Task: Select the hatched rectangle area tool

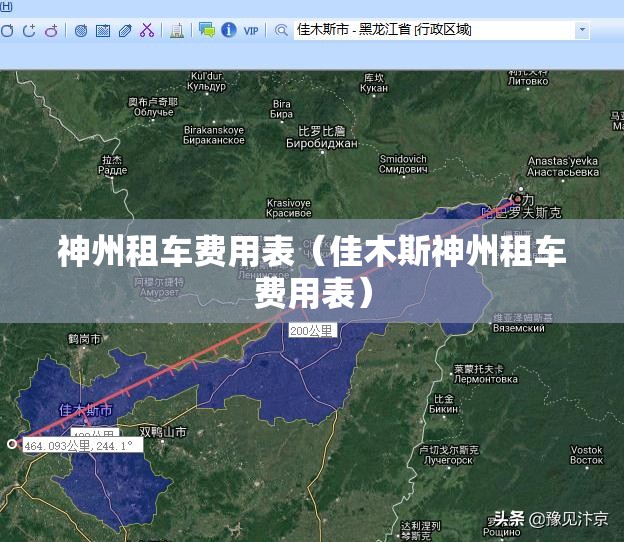Action: point(103,31)
